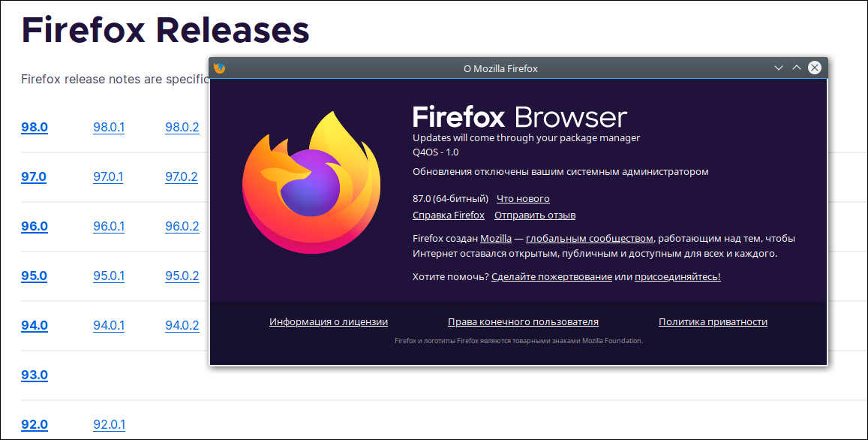Open Firefox 96.0 release notes

click(x=35, y=226)
